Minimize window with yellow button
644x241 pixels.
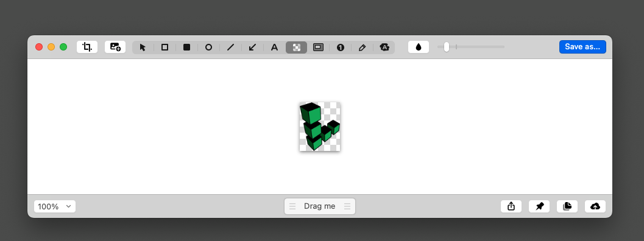pos(51,47)
